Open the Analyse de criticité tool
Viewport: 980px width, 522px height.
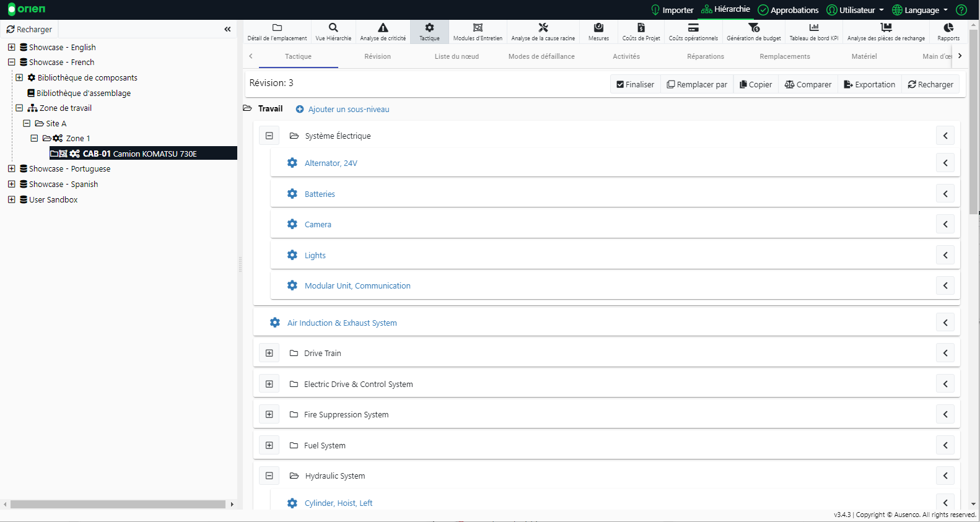(x=383, y=32)
